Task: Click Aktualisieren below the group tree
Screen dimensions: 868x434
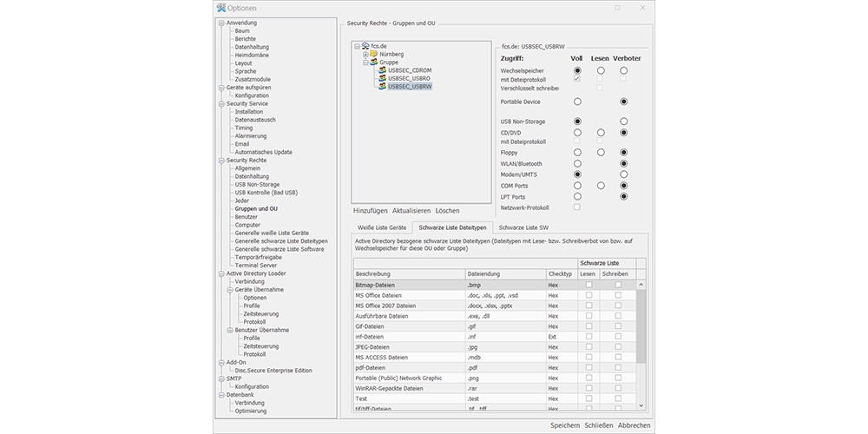Action: [x=411, y=211]
